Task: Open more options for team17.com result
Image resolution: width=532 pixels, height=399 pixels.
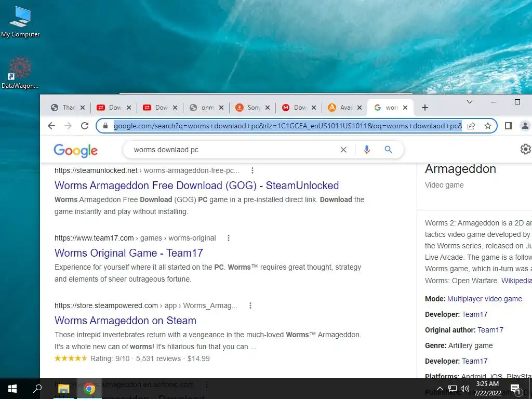Action: click(229, 238)
